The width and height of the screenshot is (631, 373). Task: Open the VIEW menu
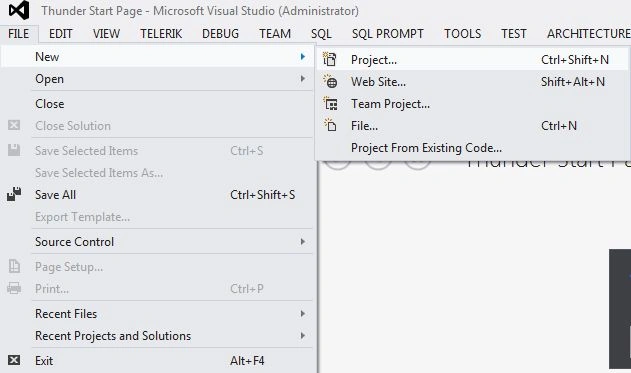(x=106, y=33)
